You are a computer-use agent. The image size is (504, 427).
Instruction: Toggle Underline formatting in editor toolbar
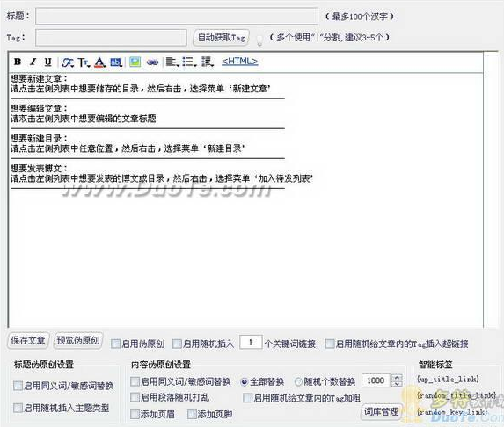point(47,62)
